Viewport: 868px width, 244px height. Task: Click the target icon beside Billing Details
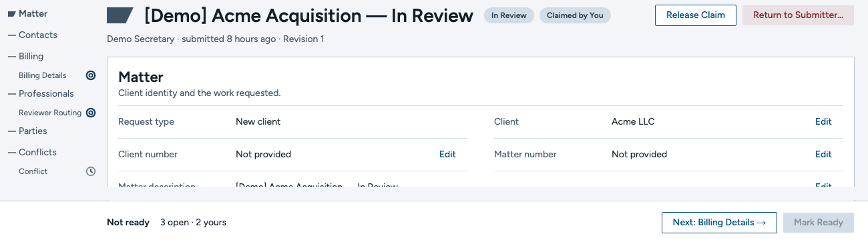point(91,75)
